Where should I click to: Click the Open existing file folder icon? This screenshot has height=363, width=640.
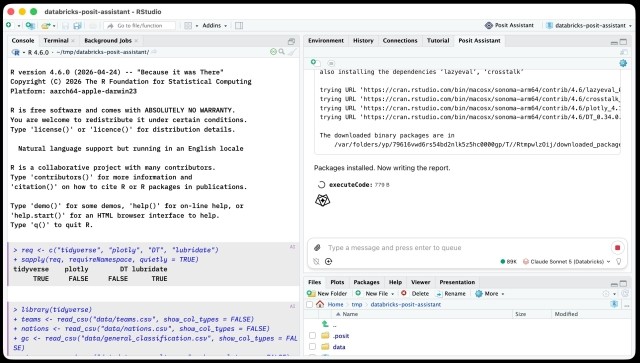(46, 25)
